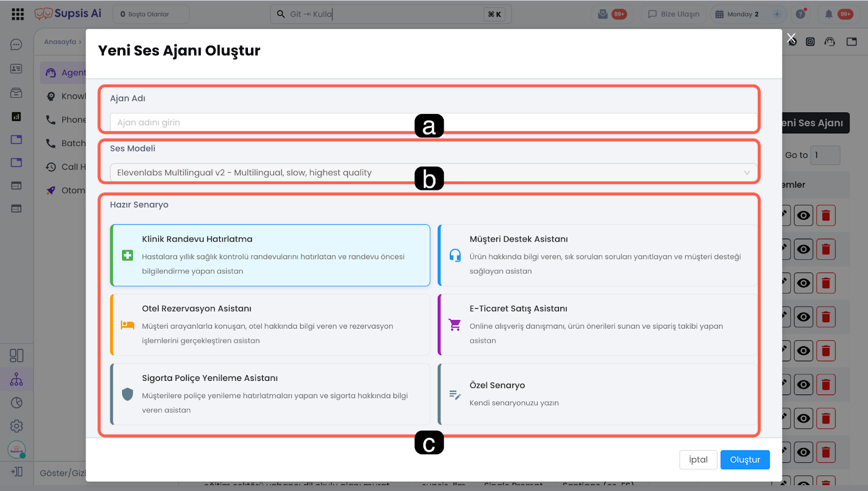
Task: Select the Klinik Randevu Hatırlatma scenario
Action: point(270,255)
